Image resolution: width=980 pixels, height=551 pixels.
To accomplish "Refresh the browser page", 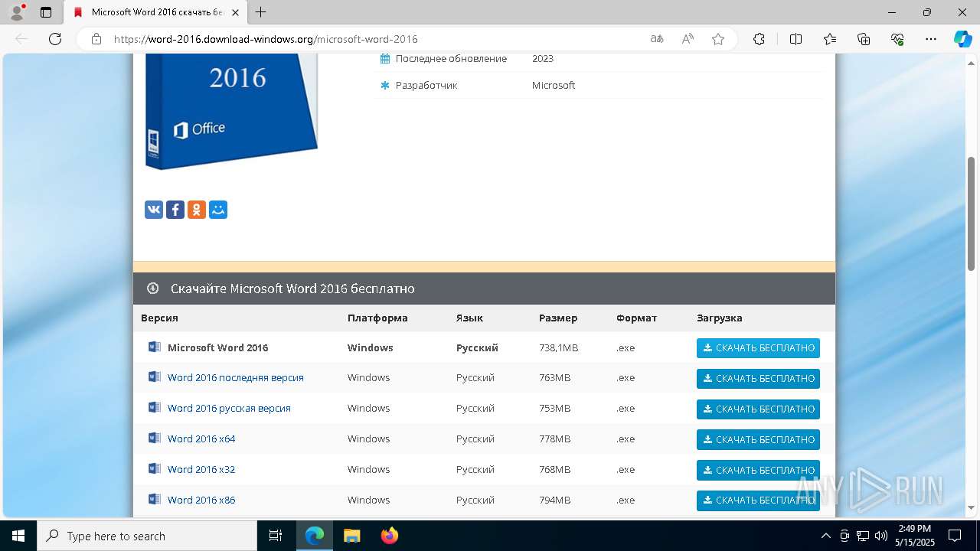I will point(55,39).
